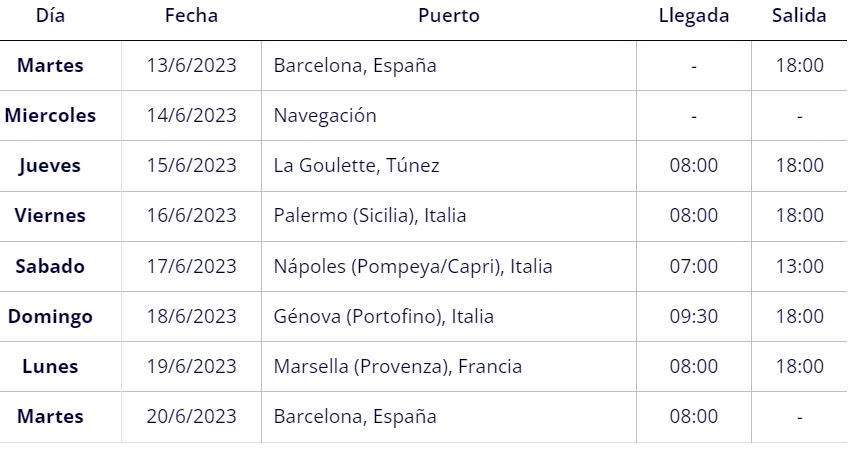The height and width of the screenshot is (456, 848).
Task: Click the Salida column header
Action: click(x=799, y=16)
